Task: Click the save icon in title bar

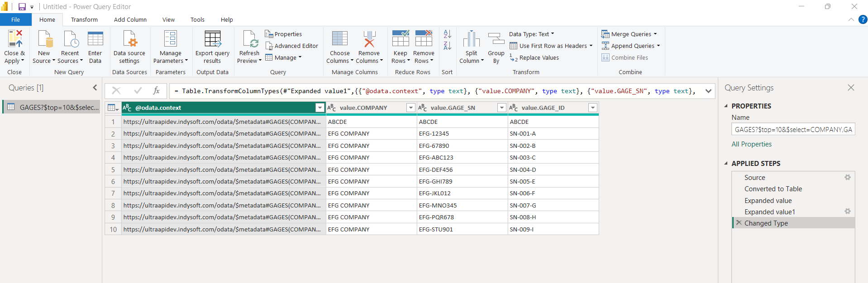Action: pos(22,7)
